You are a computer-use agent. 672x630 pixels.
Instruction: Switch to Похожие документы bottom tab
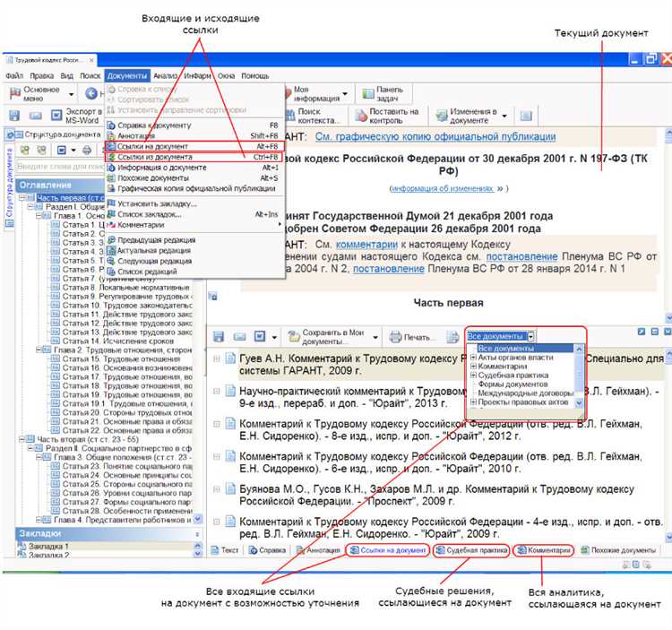(618, 550)
